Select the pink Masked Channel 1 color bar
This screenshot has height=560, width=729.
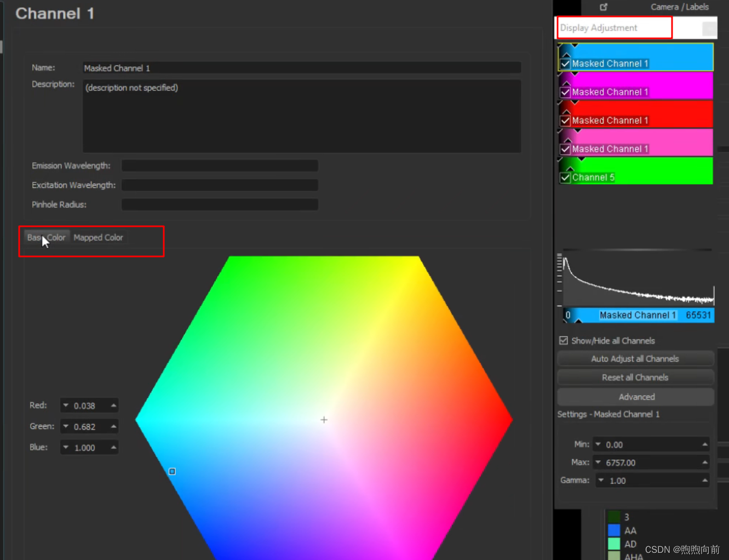point(636,143)
